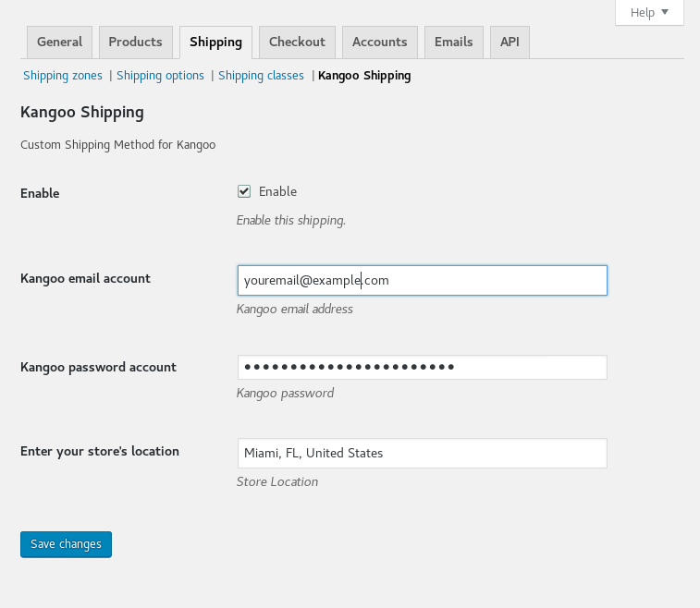
Task: Open the Shipping zones link
Action: point(63,76)
